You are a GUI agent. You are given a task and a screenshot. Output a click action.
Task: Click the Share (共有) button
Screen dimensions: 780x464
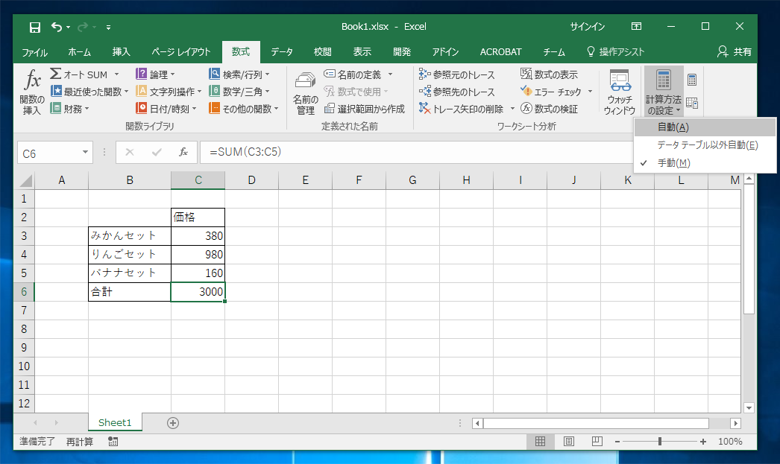coord(735,52)
